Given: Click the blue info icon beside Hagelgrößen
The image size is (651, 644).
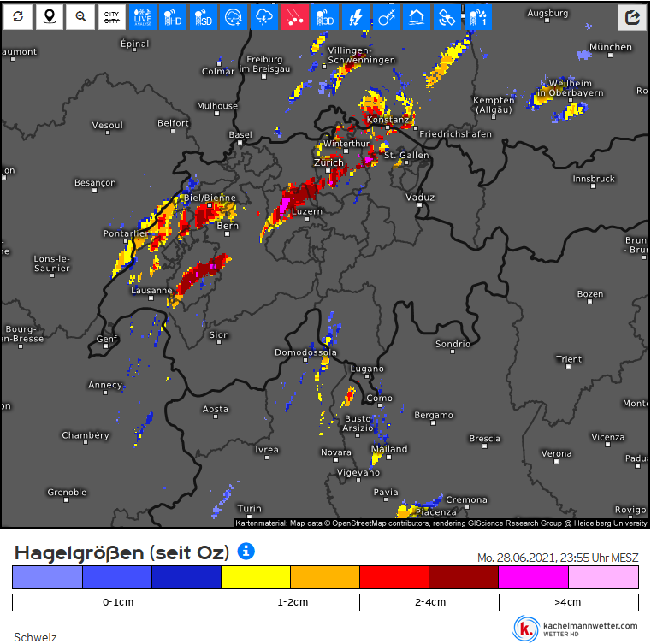Looking at the screenshot, I should click(x=246, y=552).
